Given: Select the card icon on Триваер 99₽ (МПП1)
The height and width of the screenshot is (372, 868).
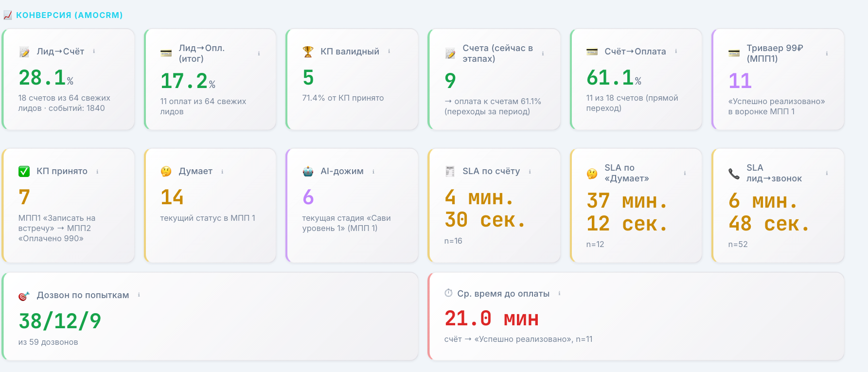Looking at the screenshot, I should [x=734, y=53].
